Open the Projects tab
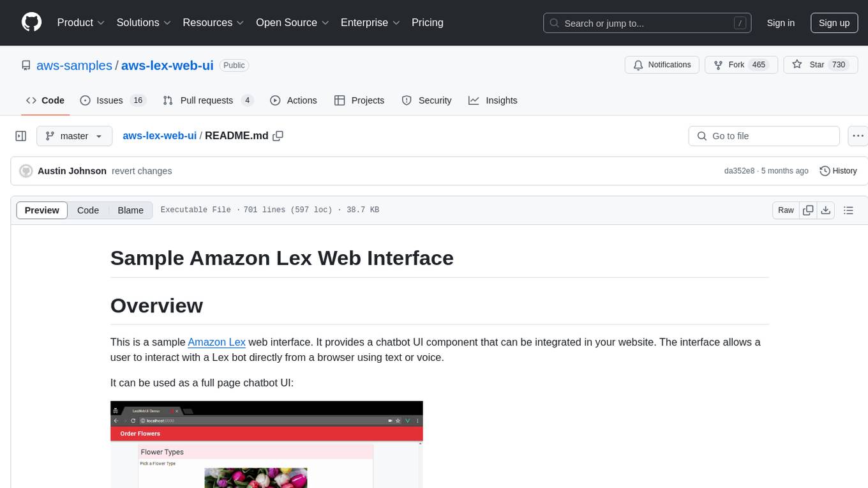 pos(359,100)
